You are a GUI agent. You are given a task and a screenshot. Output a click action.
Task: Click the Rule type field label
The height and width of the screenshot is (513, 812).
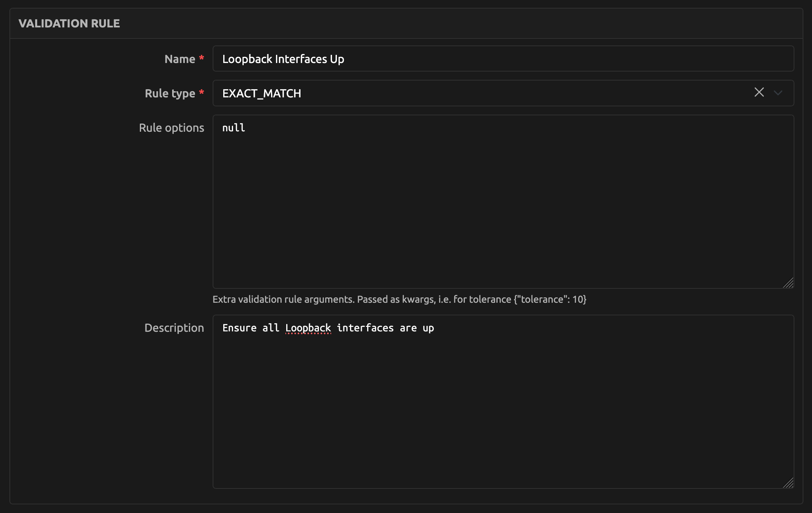click(x=170, y=93)
